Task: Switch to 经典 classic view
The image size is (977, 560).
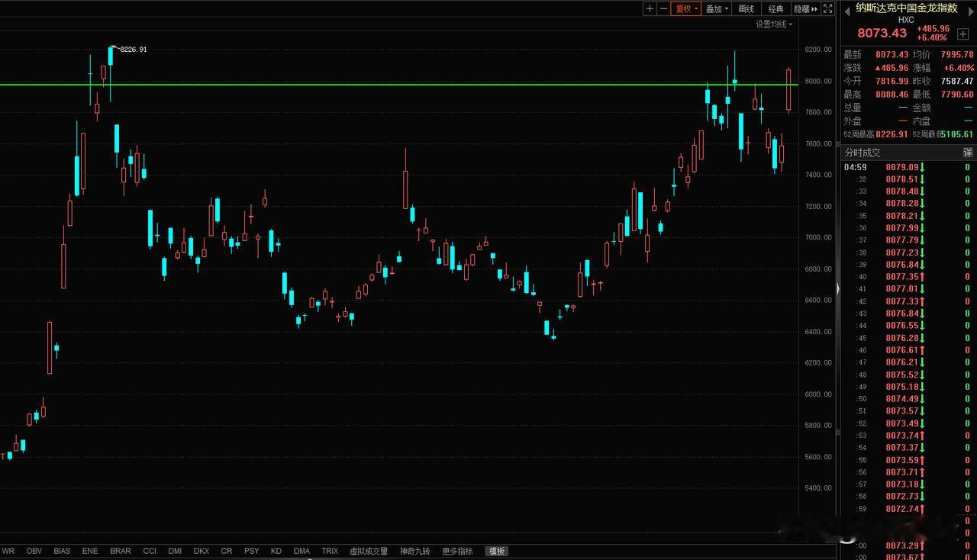Action: (775, 8)
